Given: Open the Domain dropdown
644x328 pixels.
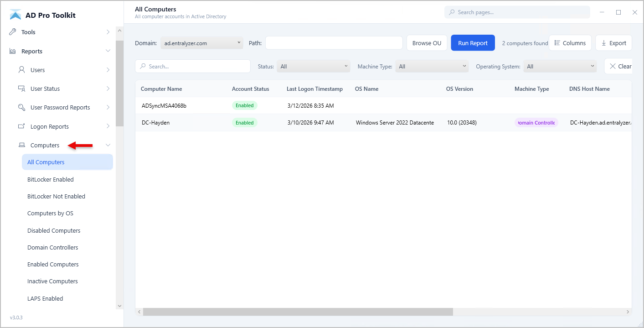Looking at the screenshot, I should [201, 42].
